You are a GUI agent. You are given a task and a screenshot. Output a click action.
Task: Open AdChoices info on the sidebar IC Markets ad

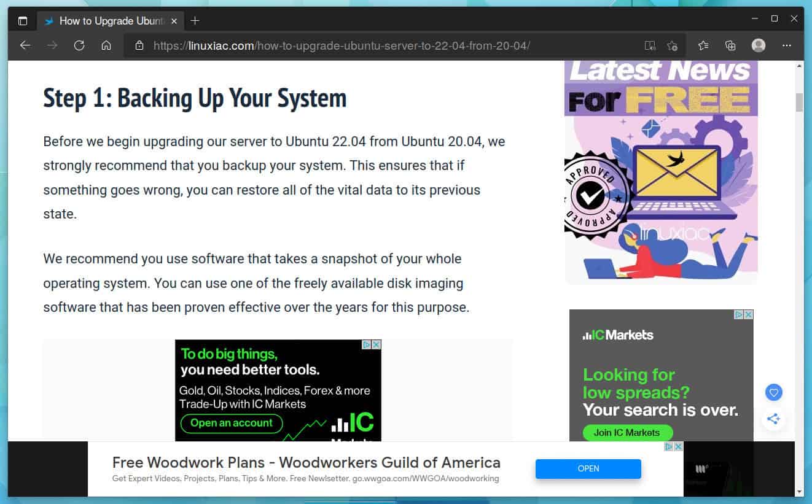click(739, 314)
